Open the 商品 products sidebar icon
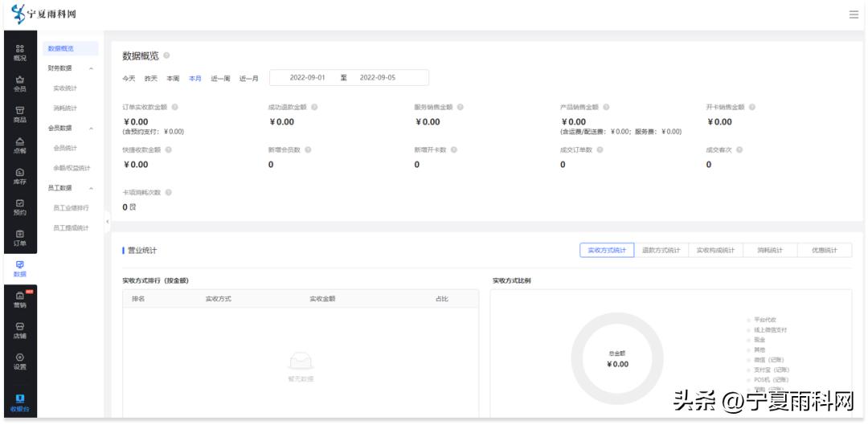The width and height of the screenshot is (868, 425). (x=20, y=115)
